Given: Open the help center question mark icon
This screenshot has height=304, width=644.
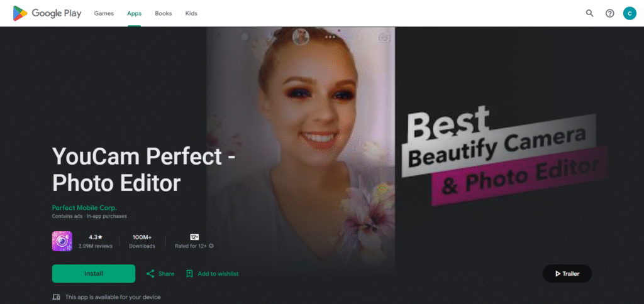Looking at the screenshot, I should [610, 13].
